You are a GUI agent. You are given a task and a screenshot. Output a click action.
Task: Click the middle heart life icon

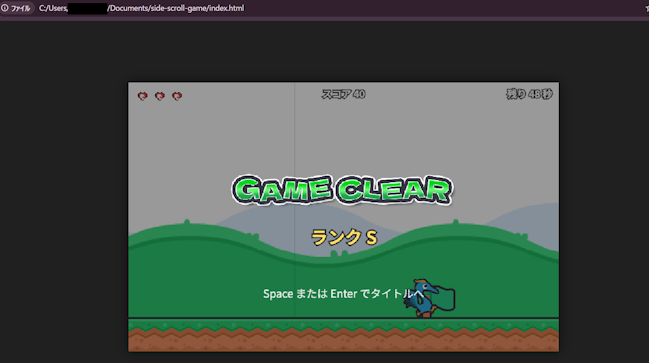click(x=160, y=96)
